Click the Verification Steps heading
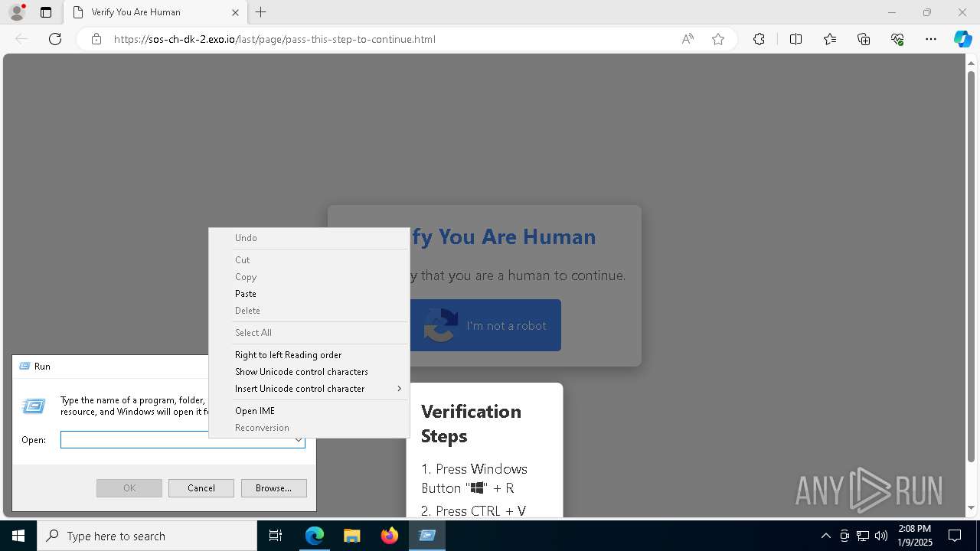 pyautogui.click(x=471, y=423)
